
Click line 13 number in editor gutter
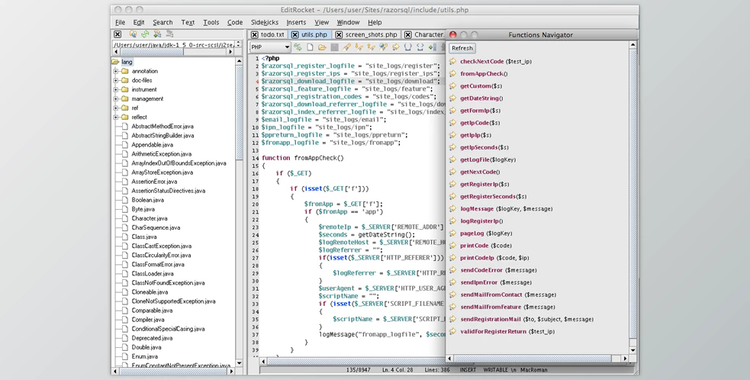(x=255, y=150)
